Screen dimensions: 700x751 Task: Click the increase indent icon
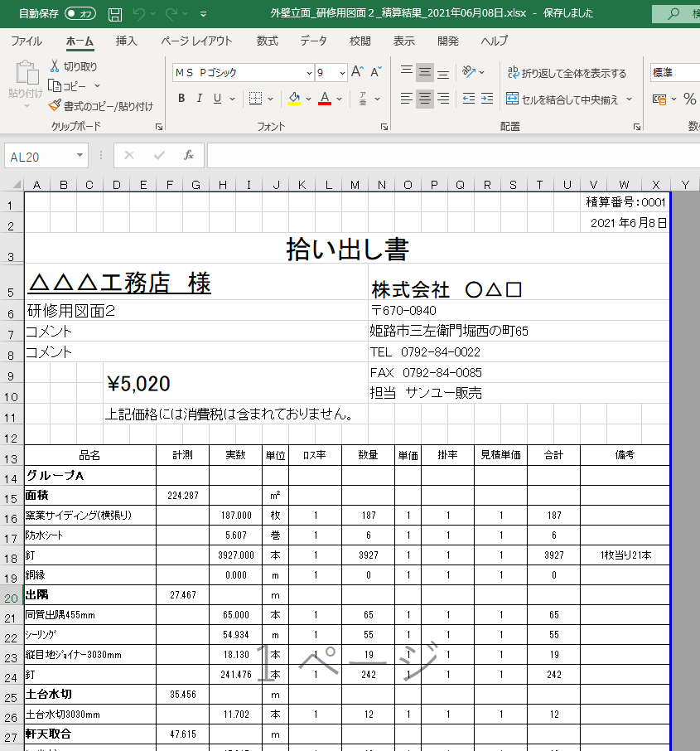tap(487, 99)
